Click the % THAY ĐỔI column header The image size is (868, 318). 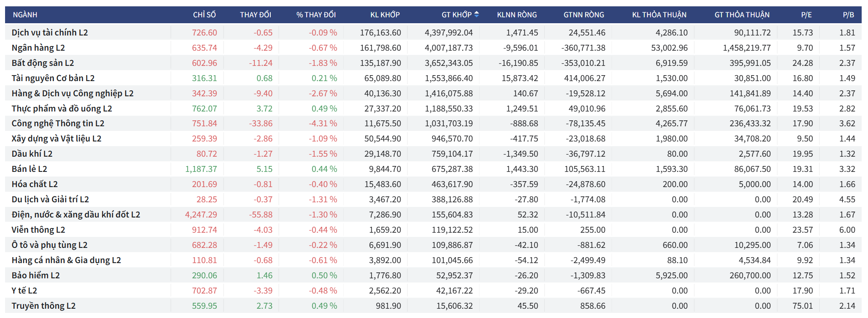click(x=316, y=15)
